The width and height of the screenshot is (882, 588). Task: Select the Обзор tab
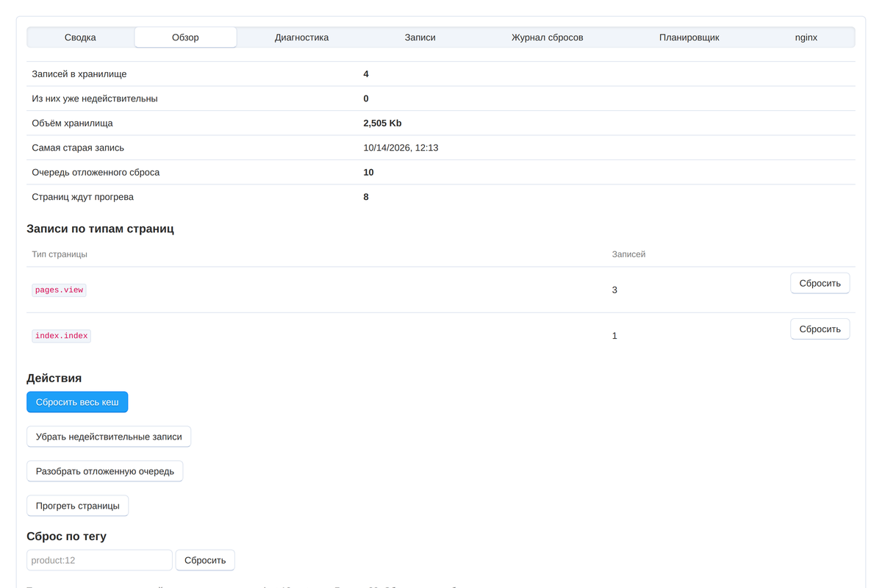(x=185, y=37)
